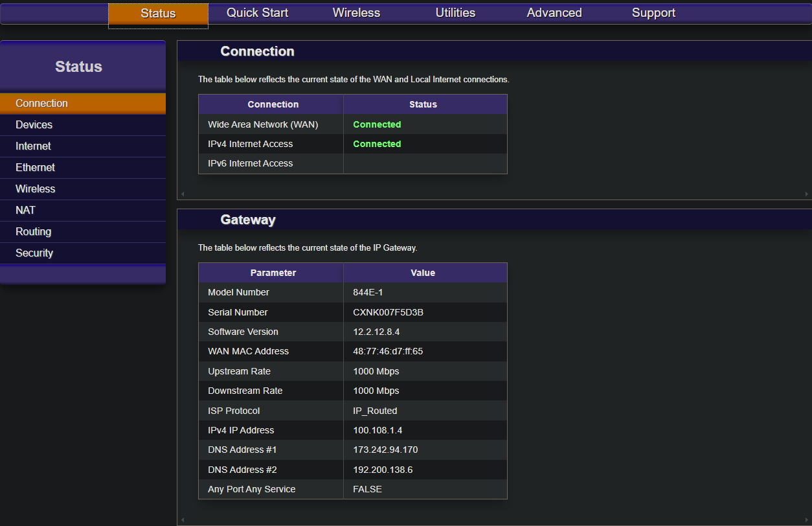This screenshot has width=812, height=526.
Task: Open Security in the sidebar
Action: click(34, 253)
